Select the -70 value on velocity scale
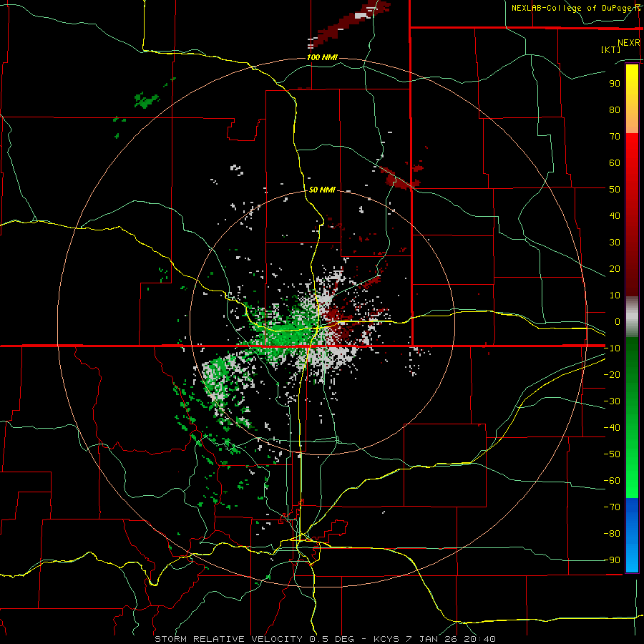644x644 pixels. tap(612, 507)
